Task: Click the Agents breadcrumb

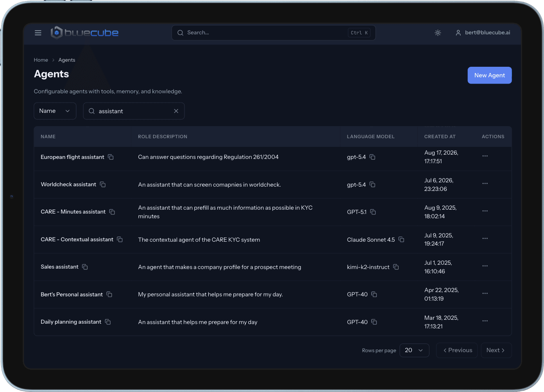Action: 67,60
